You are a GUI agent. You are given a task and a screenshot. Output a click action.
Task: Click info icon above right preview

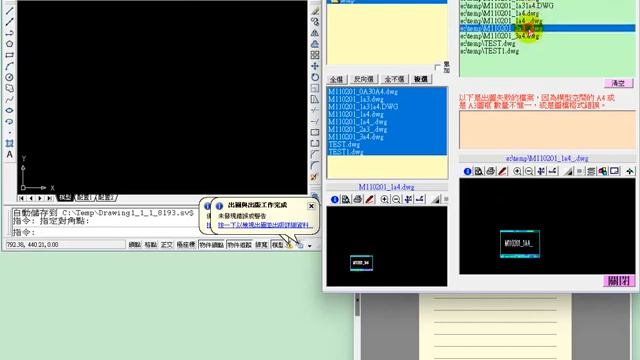[x=467, y=171]
